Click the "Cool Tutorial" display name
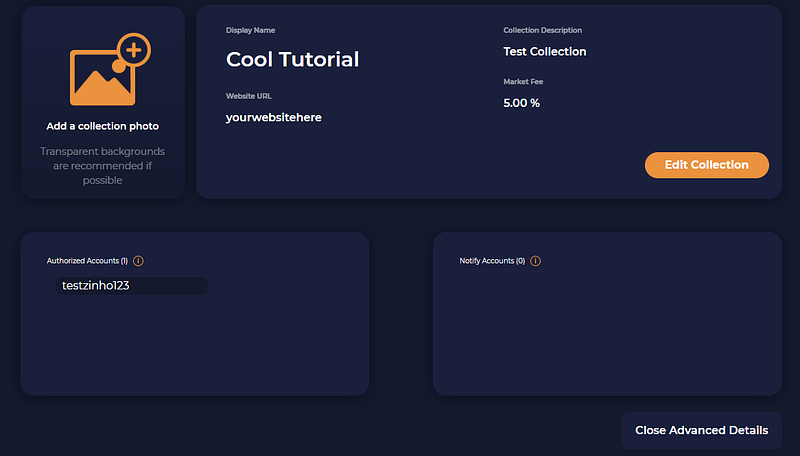800x456 pixels. [x=292, y=59]
